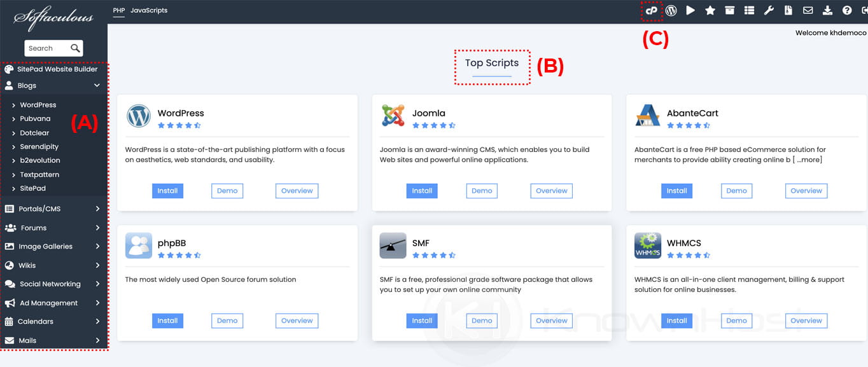This screenshot has height=367, width=868.
Task: Click the sidebar Search input field
Action: (x=46, y=48)
